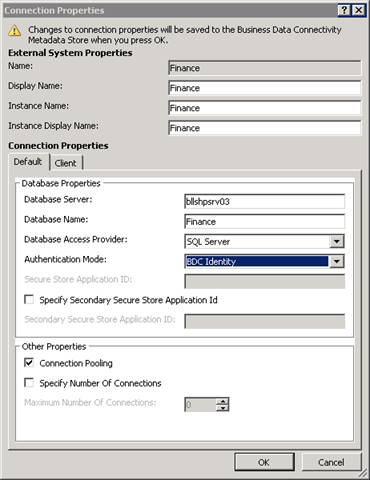
Task: Click the Database Server label
Action: coord(58,199)
